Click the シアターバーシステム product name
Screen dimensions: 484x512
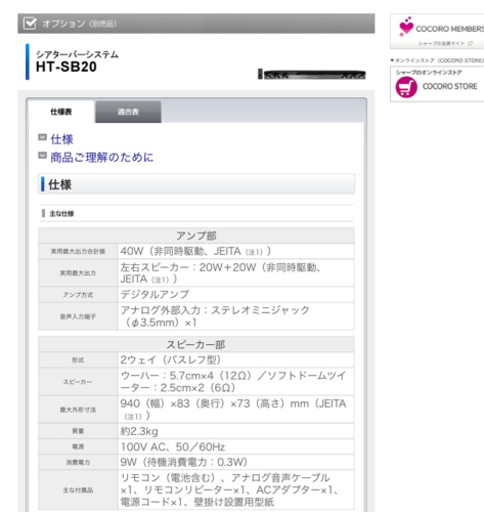[77, 54]
